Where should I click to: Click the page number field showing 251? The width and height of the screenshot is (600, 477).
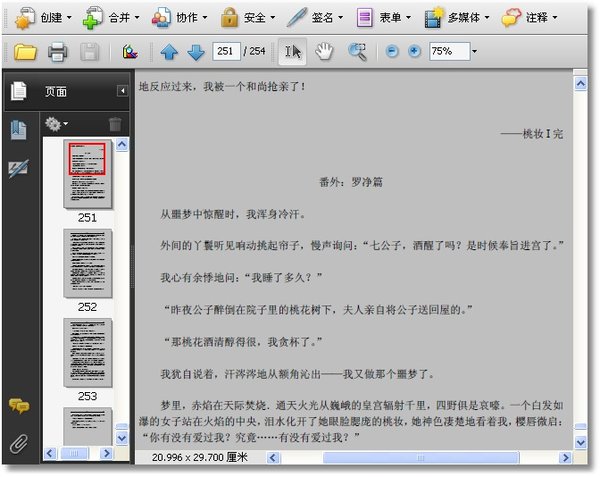(226, 51)
